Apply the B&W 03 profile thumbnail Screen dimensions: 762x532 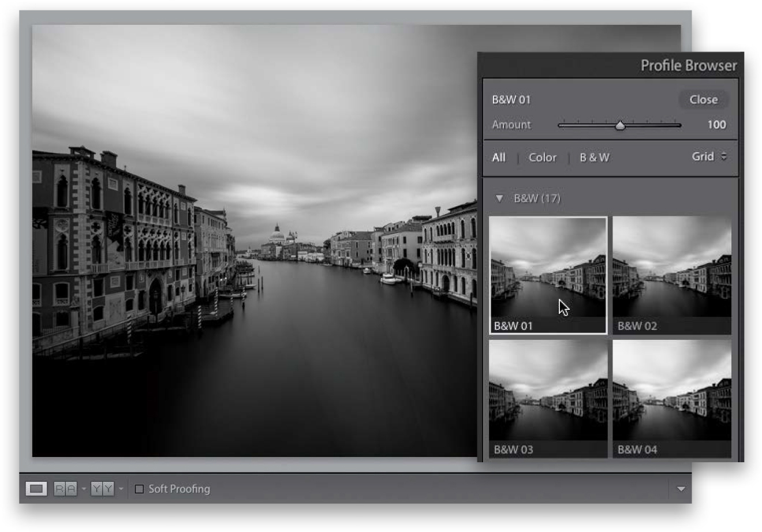(548, 399)
